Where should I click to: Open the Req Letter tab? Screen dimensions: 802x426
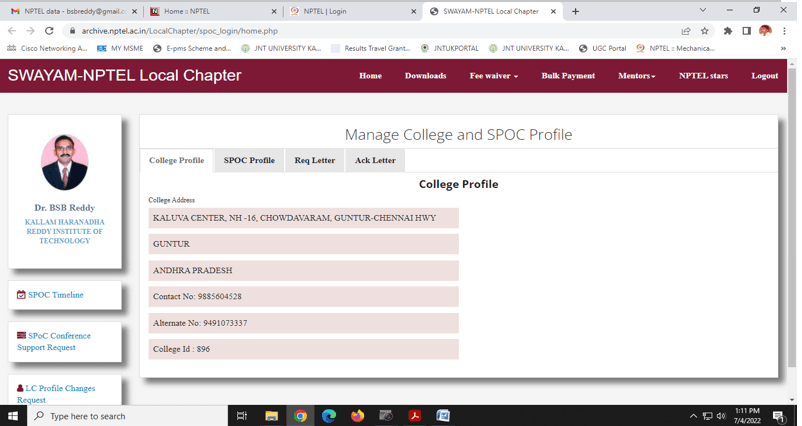314,160
